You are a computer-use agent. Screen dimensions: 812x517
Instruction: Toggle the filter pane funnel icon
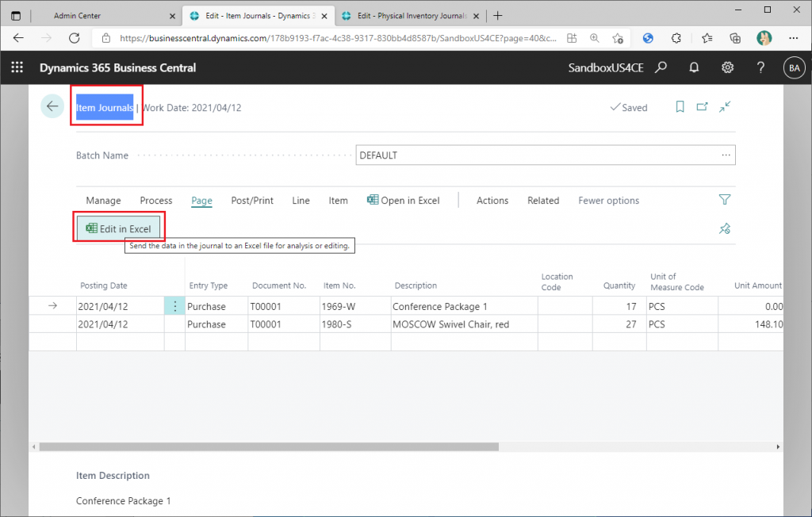tap(725, 200)
